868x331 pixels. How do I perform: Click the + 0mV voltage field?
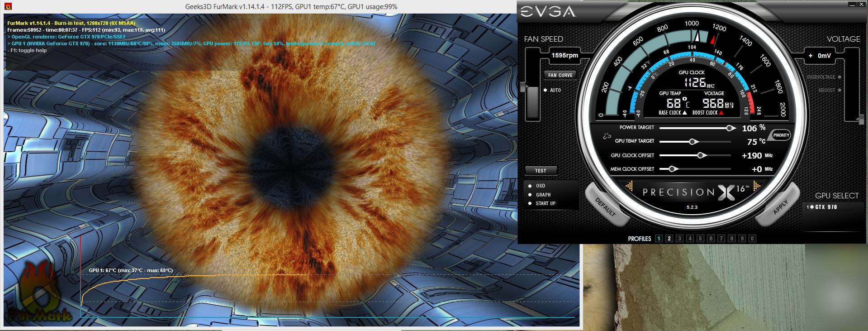(821, 56)
